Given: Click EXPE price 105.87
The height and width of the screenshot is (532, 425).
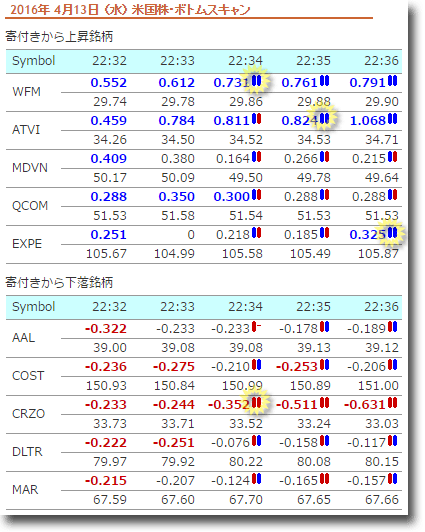Looking at the screenshot, I should coord(378,254).
